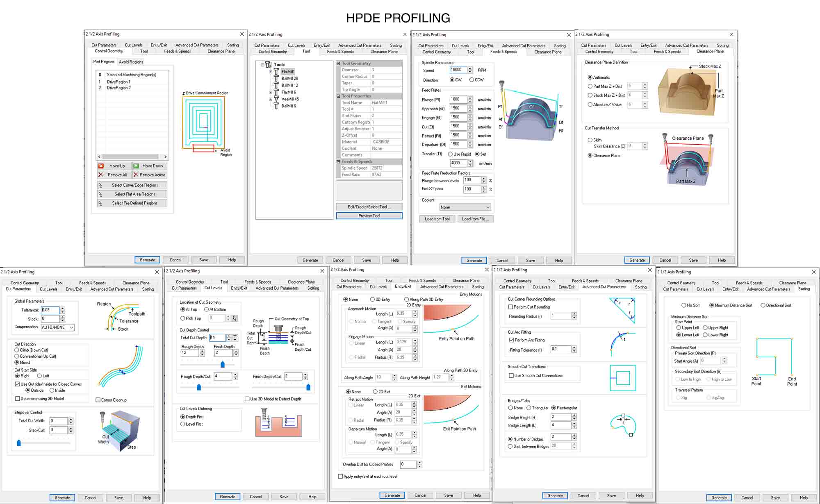Image resolution: width=820 pixels, height=504 pixels.
Task: Toggle Perform Arc Fitting checkbox
Action: pyautogui.click(x=527, y=340)
